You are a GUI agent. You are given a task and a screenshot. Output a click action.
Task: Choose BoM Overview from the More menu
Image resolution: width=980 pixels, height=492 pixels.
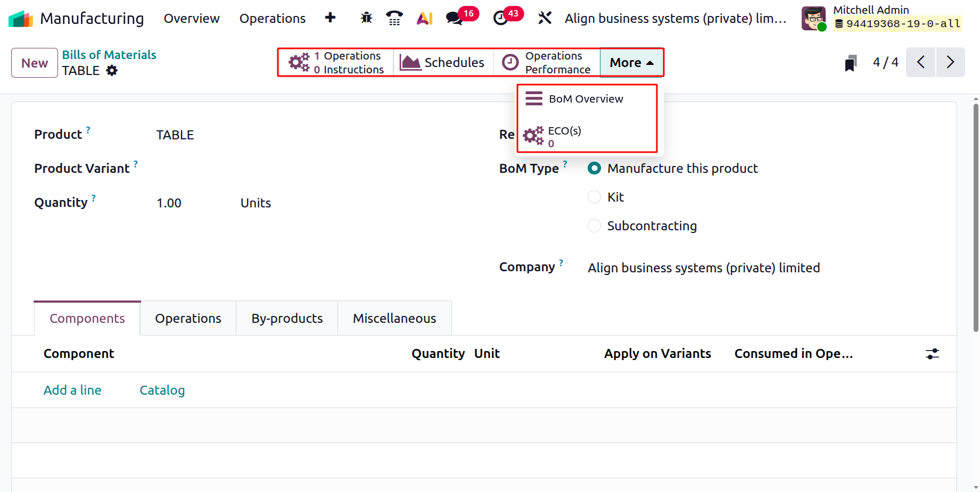tap(586, 99)
